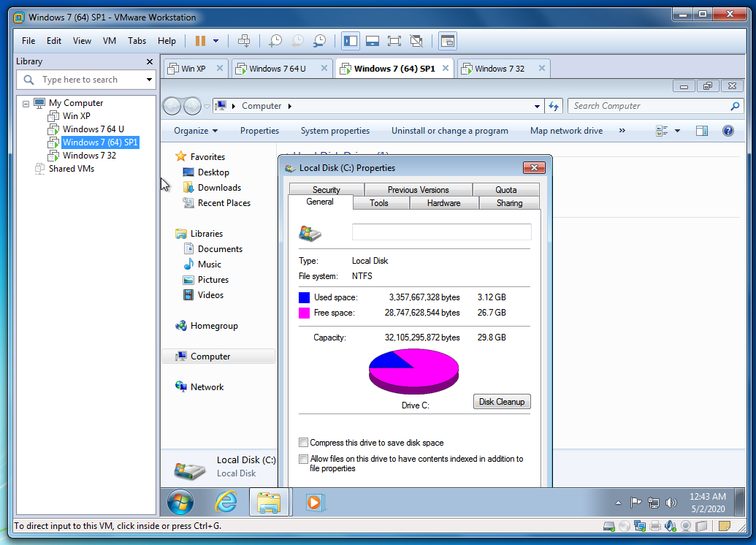Switch to the Windows 7 32 tab

coord(500,69)
